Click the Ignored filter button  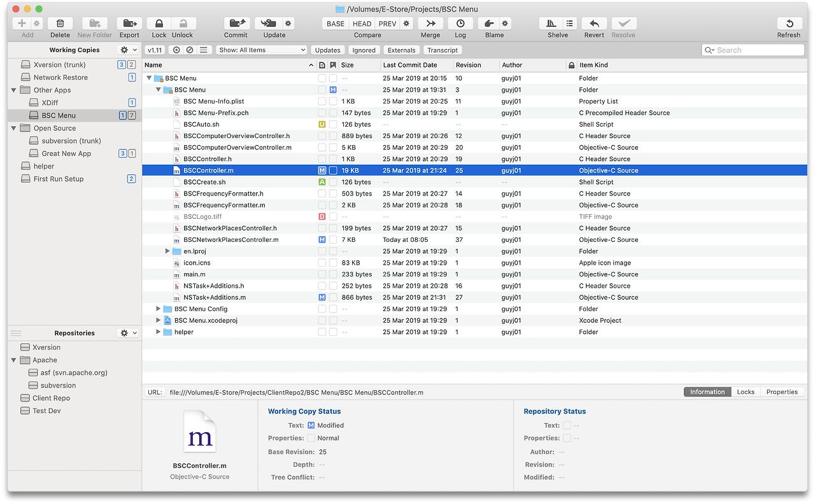[x=364, y=50]
